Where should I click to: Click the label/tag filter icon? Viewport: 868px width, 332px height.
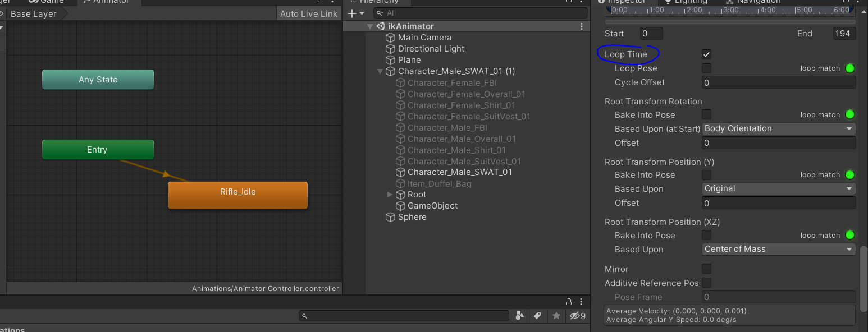[x=537, y=316]
